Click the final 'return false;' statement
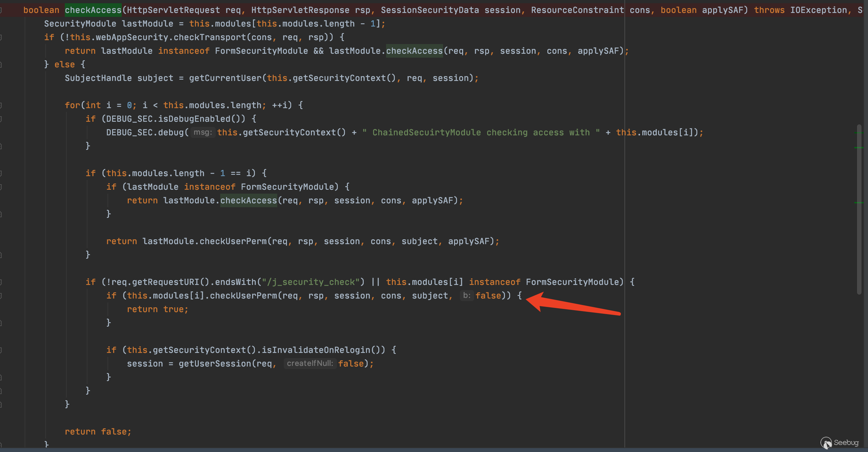The image size is (868, 452). 98,432
